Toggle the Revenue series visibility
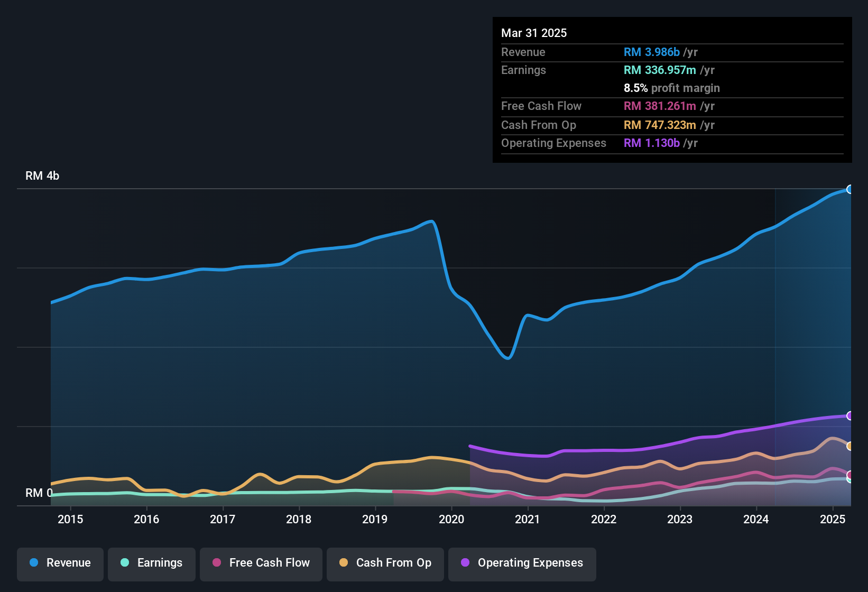 [x=60, y=563]
